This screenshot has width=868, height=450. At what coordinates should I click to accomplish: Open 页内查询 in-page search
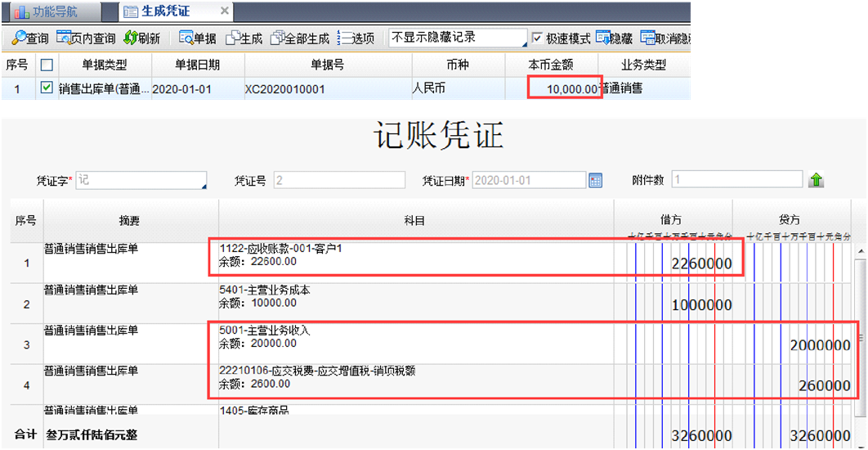pos(86,38)
